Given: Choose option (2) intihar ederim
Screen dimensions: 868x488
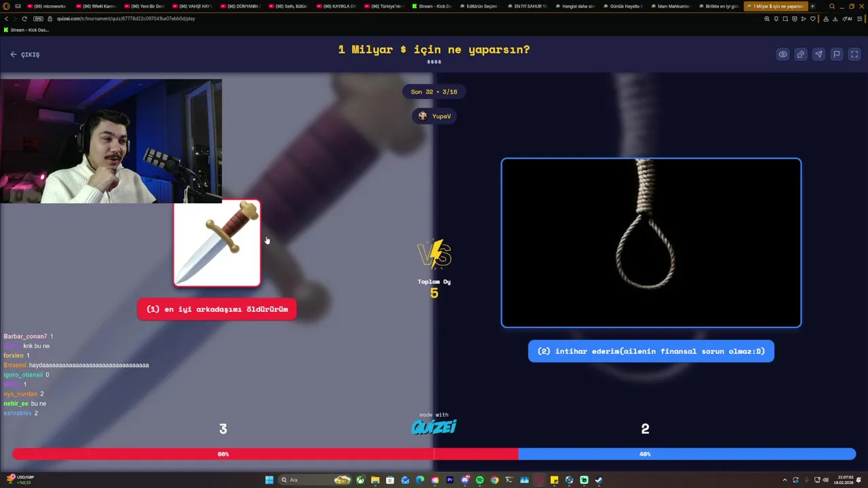Looking at the screenshot, I should pos(651,351).
